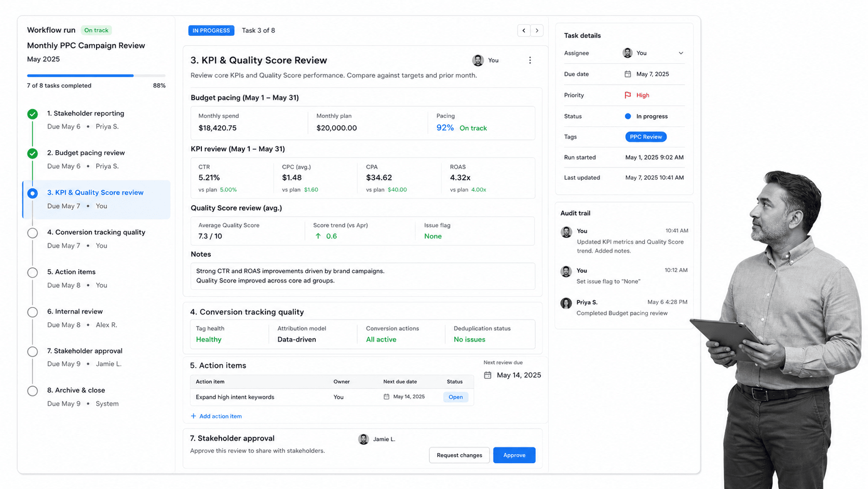Click the Healthy tag health value
The width and height of the screenshot is (868, 489).
209,340
